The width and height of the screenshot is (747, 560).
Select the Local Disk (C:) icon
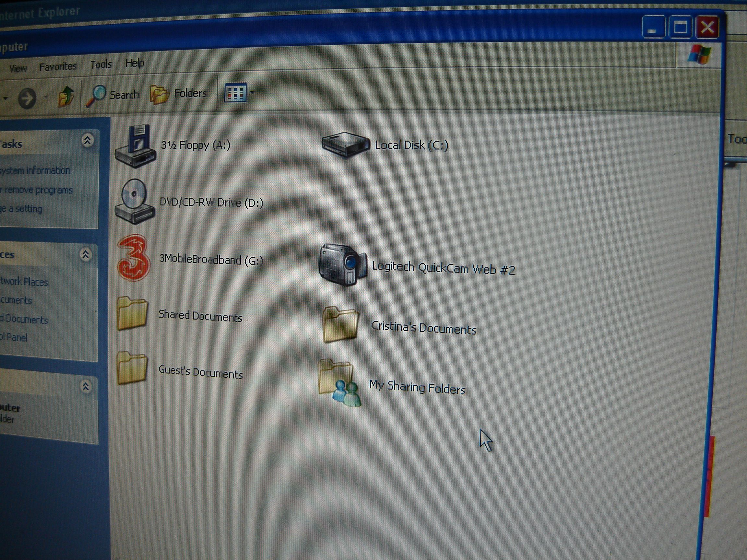point(345,145)
